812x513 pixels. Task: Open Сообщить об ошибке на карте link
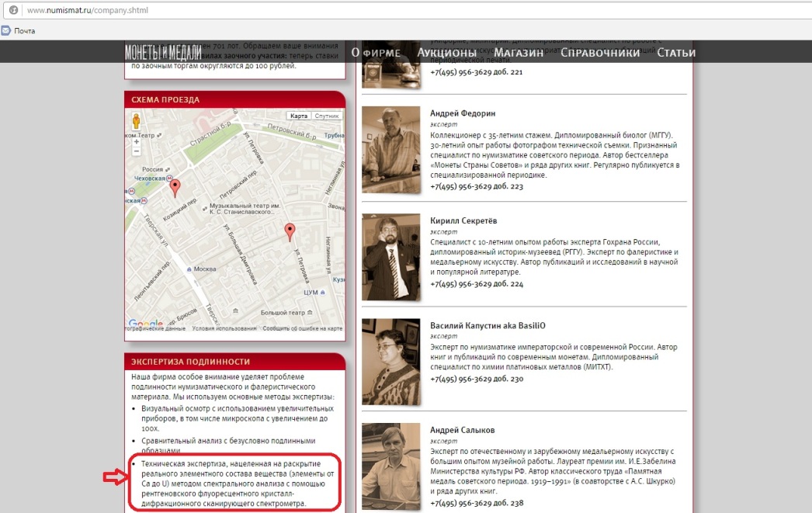click(303, 329)
